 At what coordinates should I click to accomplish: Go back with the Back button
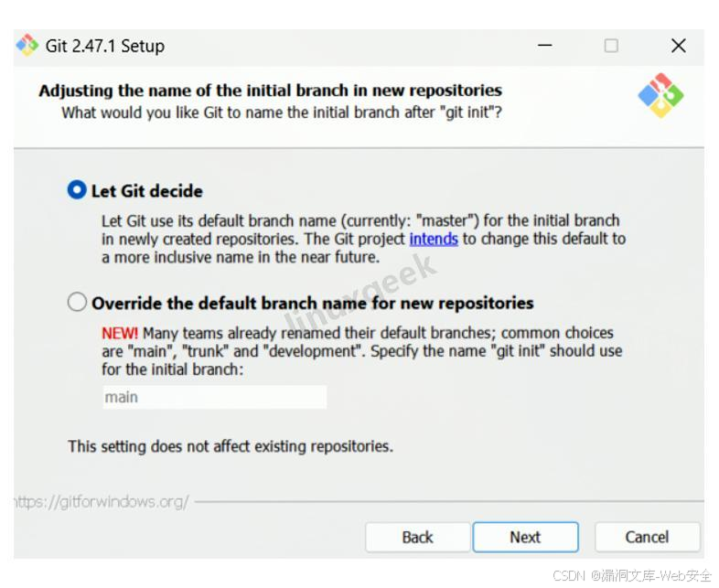[418, 537]
